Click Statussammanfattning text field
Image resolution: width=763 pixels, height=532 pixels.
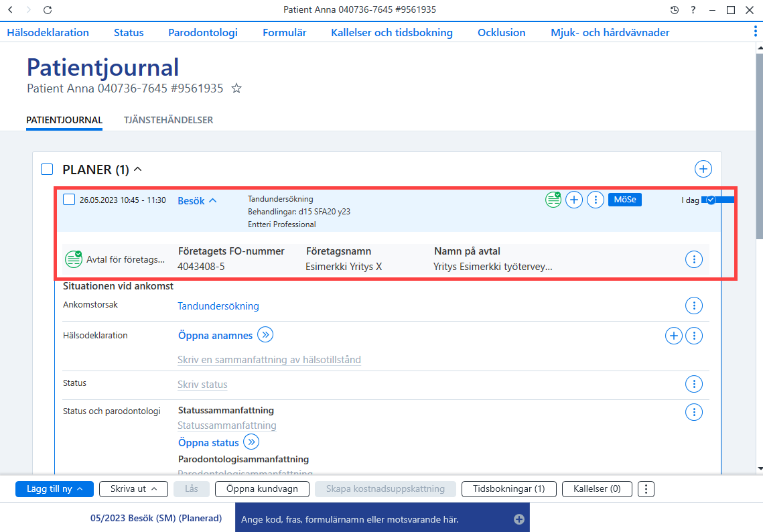[227, 425]
